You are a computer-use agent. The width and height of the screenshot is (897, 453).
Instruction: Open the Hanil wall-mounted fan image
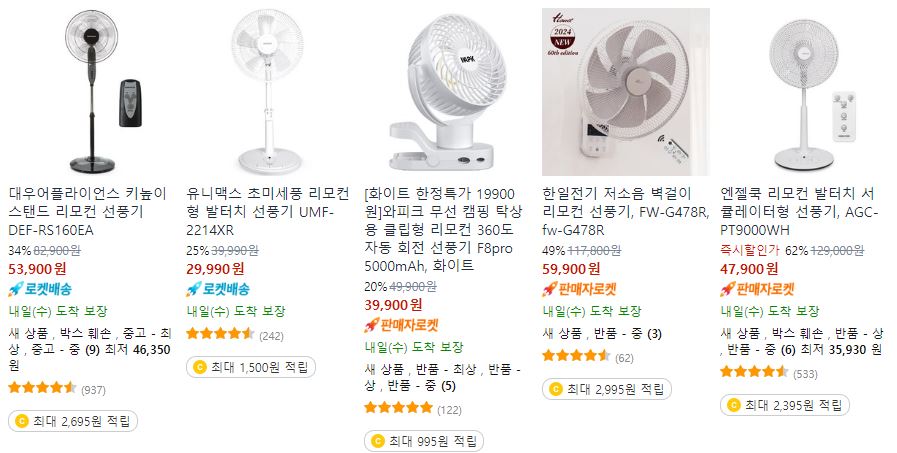(626, 92)
